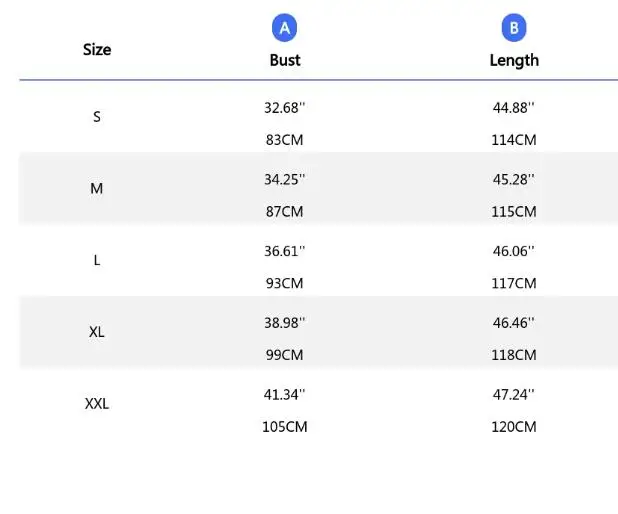Select the M size row label

(97, 188)
